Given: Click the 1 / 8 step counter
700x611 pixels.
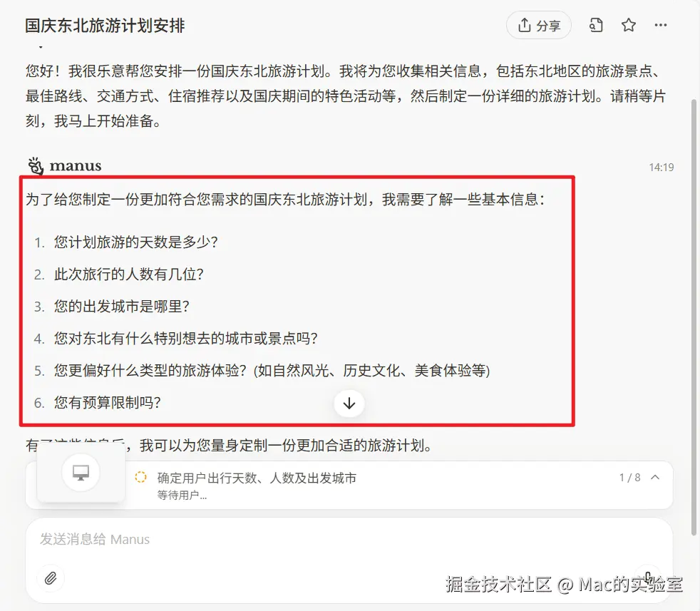Looking at the screenshot, I should coord(629,478).
